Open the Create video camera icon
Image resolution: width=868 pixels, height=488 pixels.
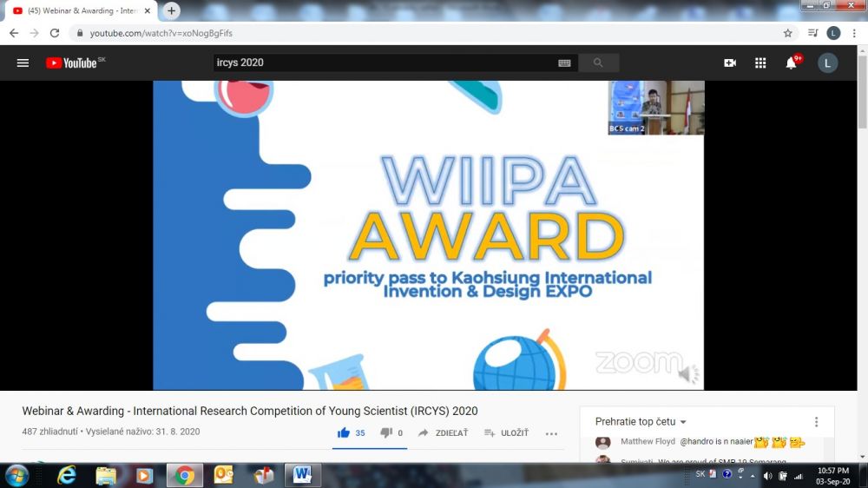pyautogui.click(x=730, y=63)
